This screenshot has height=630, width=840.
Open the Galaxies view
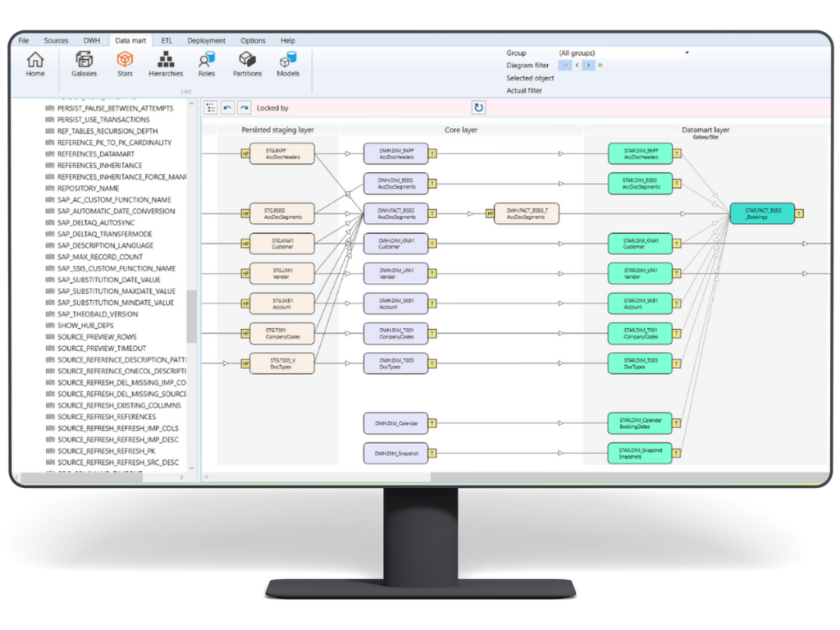pyautogui.click(x=84, y=62)
